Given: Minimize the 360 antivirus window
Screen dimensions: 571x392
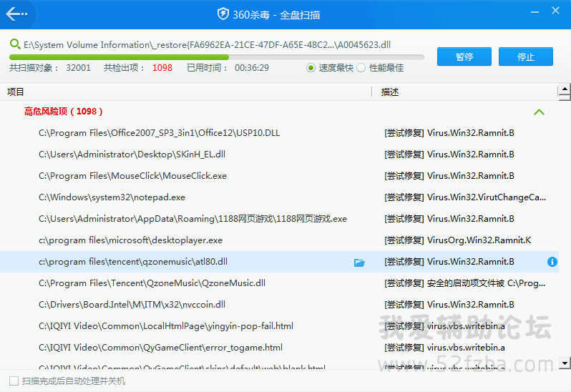Looking at the screenshot, I should click(x=535, y=12).
